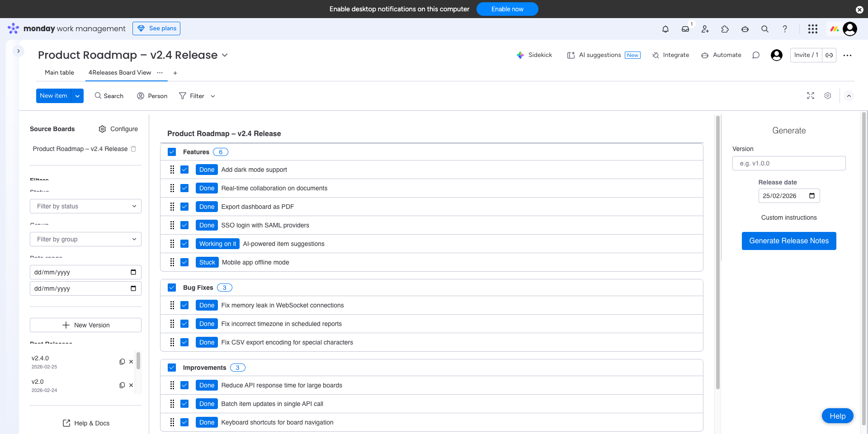
Task: Click the Configure gear button
Action: point(118,129)
